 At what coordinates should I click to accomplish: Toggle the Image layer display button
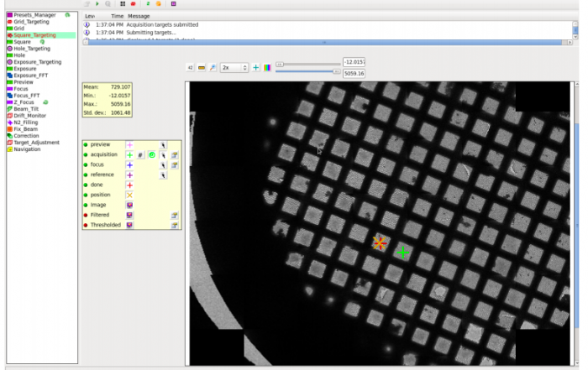(x=129, y=206)
